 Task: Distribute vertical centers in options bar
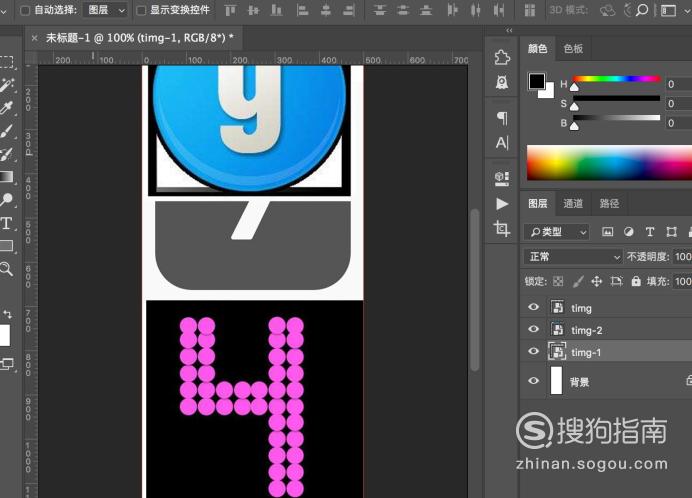tap(402, 10)
